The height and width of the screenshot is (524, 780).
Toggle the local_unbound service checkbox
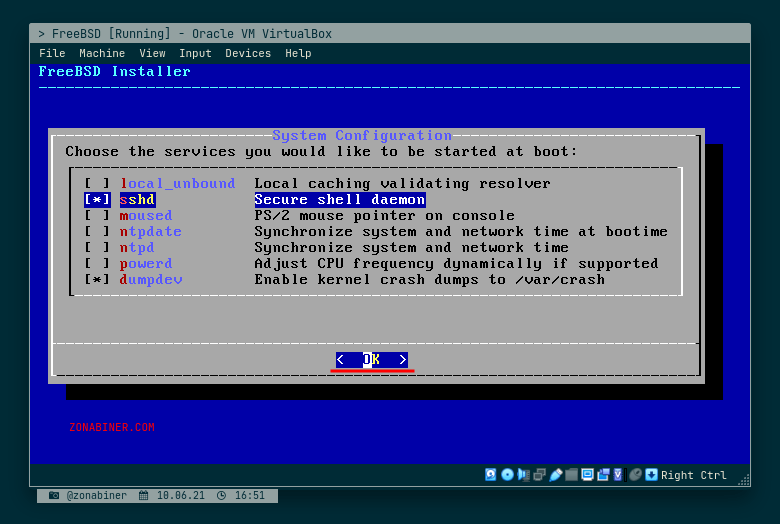[97, 184]
